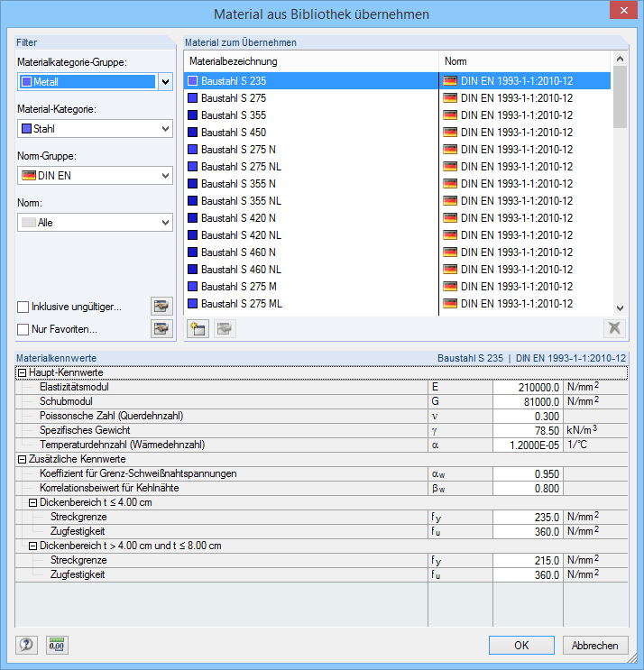The width and height of the screenshot is (644, 670).
Task: Open favorites dialog next to Nur Favoriten
Action: [161, 328]
